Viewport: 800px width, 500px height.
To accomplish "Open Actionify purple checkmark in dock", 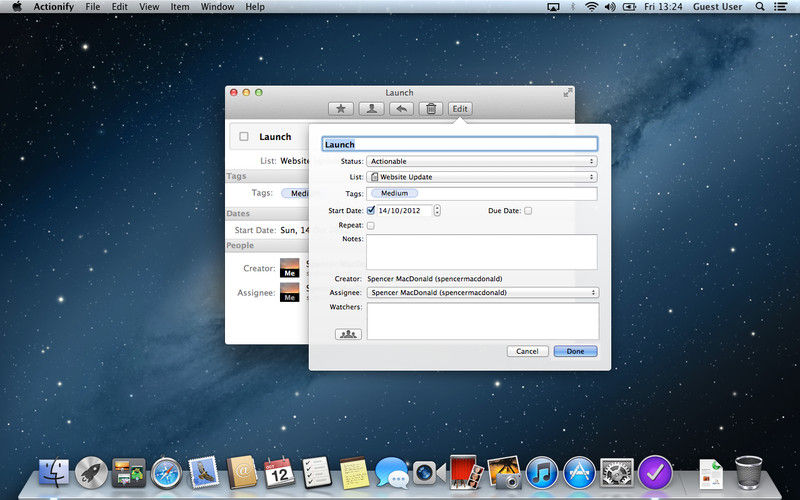I will pyautogui.click(x=655, y=472).
